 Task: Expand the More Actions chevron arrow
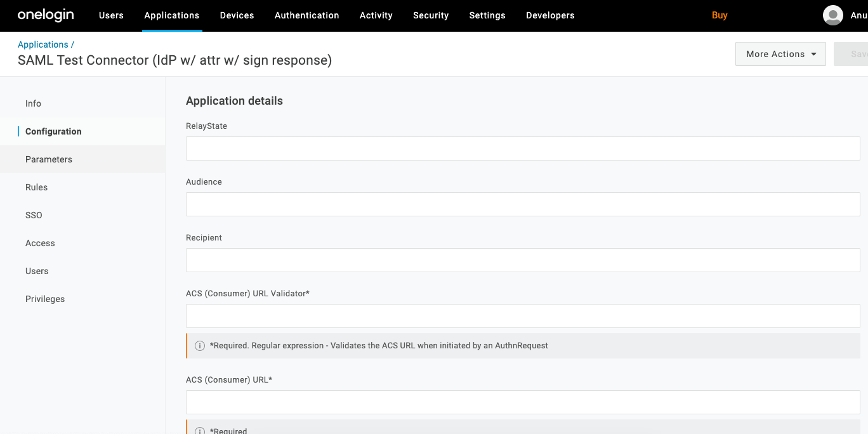click(813, 54)
